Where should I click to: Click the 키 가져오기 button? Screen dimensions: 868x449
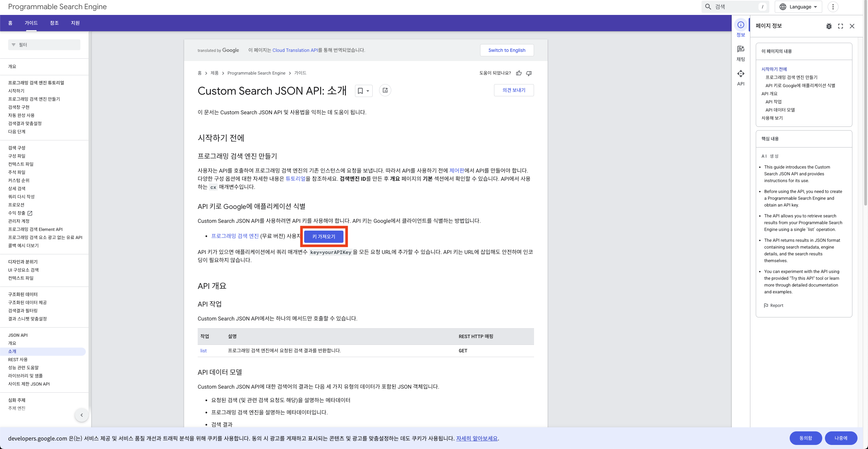point(323,237)
